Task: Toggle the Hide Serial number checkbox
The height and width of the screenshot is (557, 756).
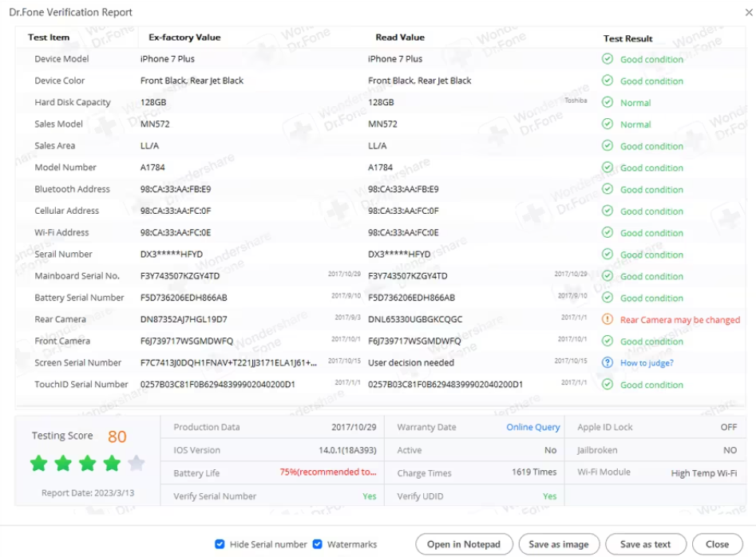Action: coord(220,544)
